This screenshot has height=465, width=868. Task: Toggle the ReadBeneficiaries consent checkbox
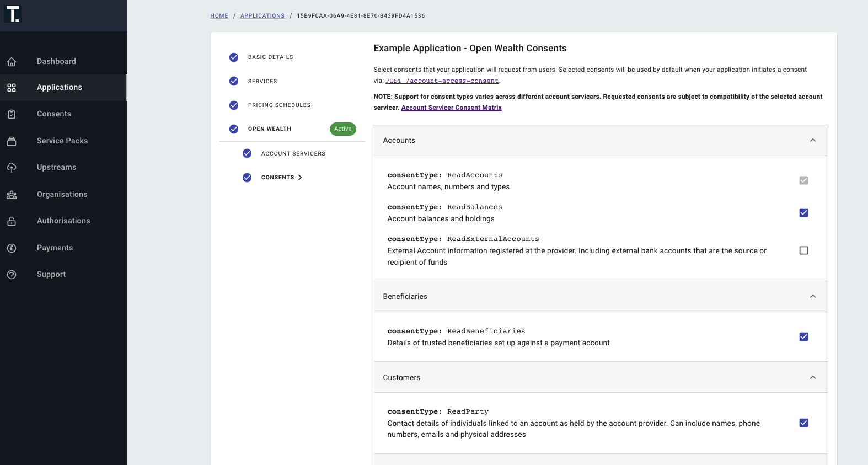(x=803, y=337)
